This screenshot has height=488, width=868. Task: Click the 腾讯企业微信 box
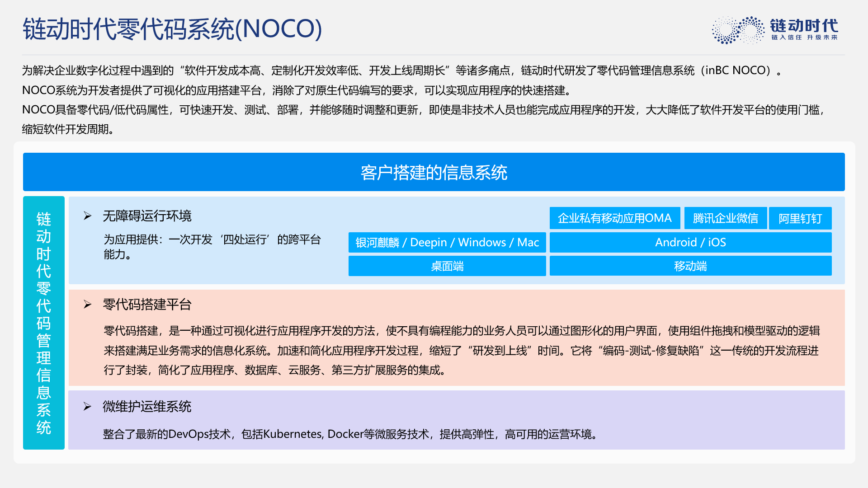point(725,218)
